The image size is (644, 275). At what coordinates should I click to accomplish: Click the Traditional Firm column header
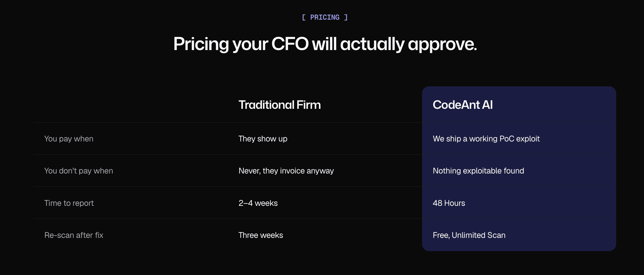tap(280, 105)
